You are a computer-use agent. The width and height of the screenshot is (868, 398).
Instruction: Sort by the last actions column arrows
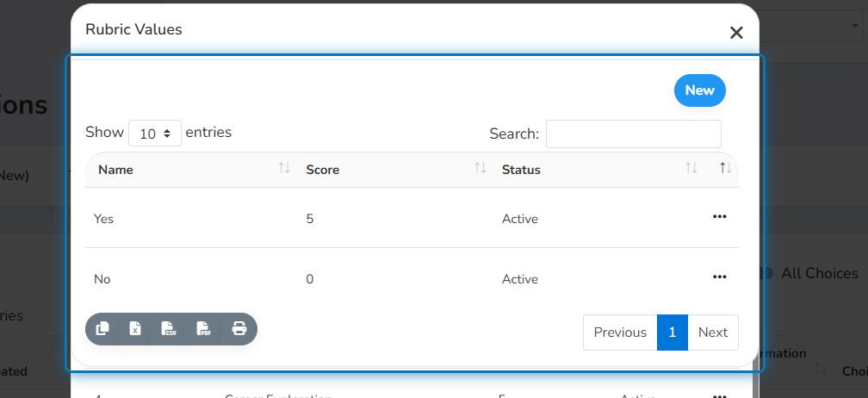pos(726,168)
